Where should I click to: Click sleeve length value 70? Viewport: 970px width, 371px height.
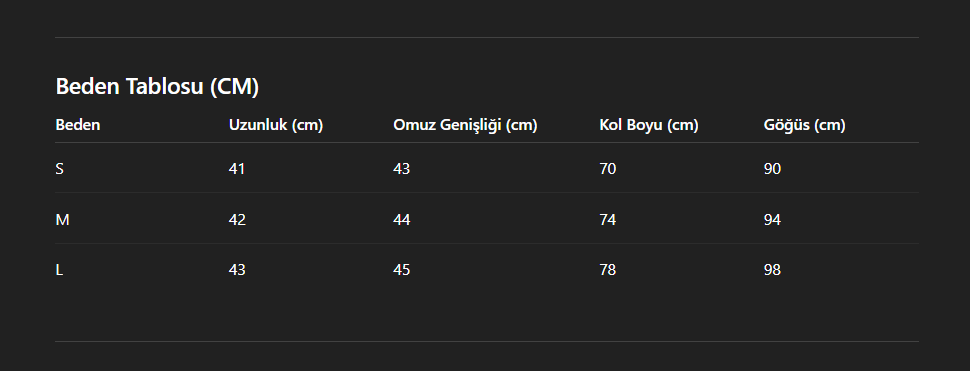coord(607,169)
